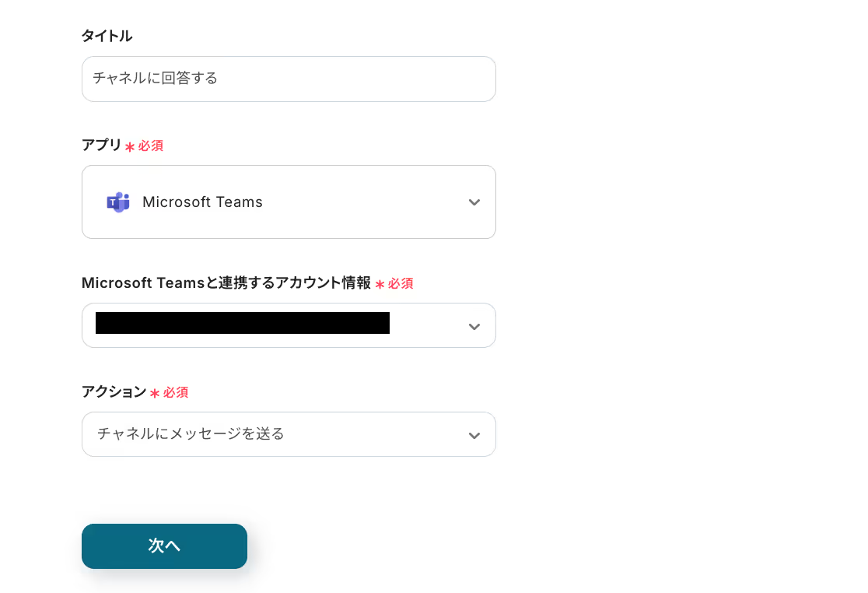This screenshot has height=593, width=868.
Task: Click the 必須 marker next to アカウント情報
Action: (401, 283)
